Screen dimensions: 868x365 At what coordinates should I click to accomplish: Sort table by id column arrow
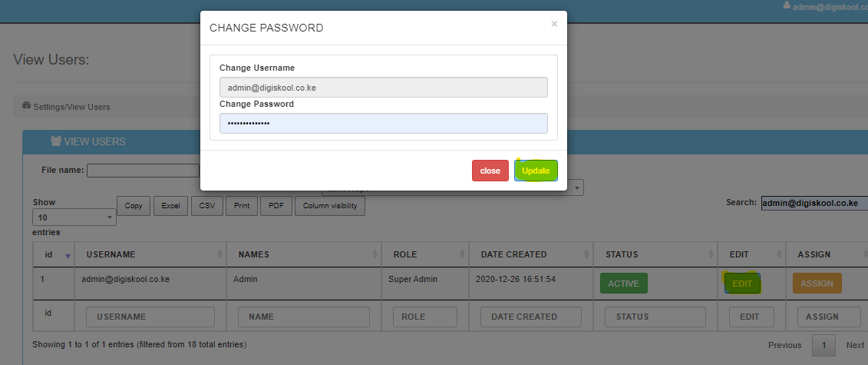pos(67,255)
